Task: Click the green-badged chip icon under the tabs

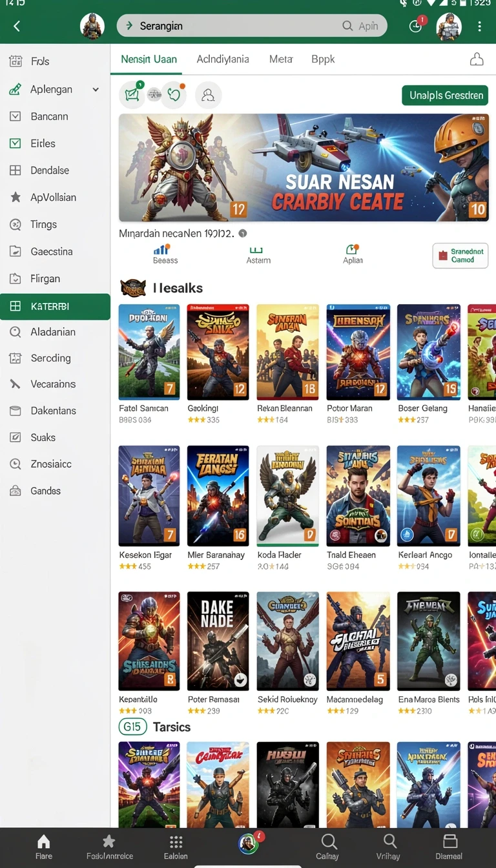Action: [132, 95]
